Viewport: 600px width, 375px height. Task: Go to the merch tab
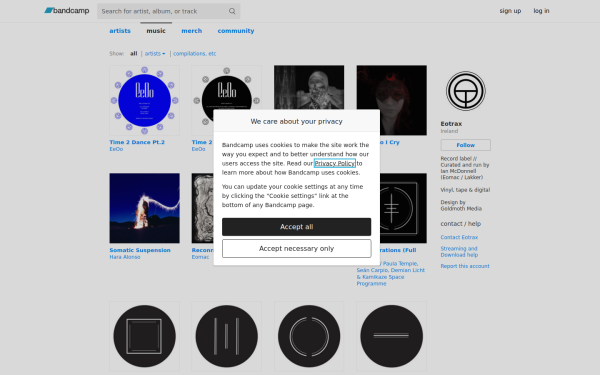tap(191, 31)
